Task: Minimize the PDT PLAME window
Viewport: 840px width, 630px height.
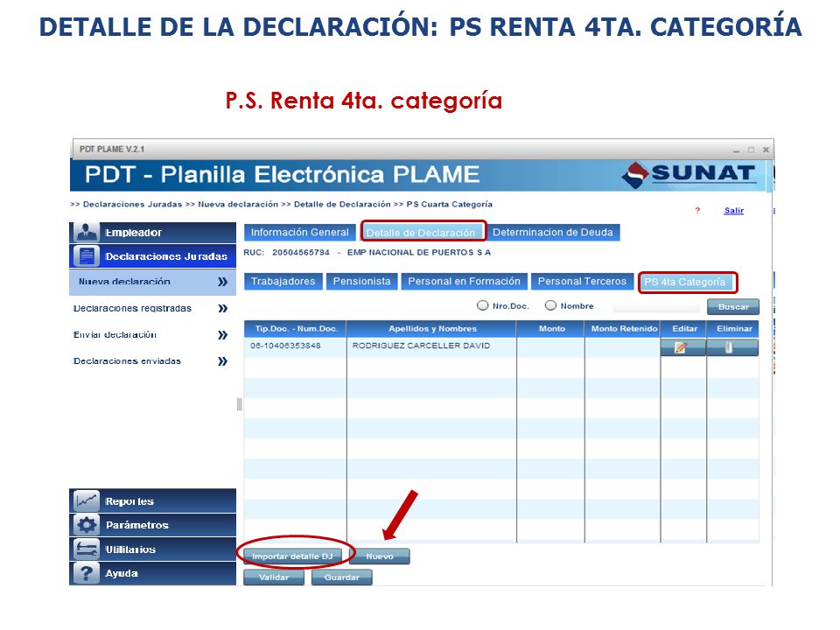Action: click(x=736, y=150)
